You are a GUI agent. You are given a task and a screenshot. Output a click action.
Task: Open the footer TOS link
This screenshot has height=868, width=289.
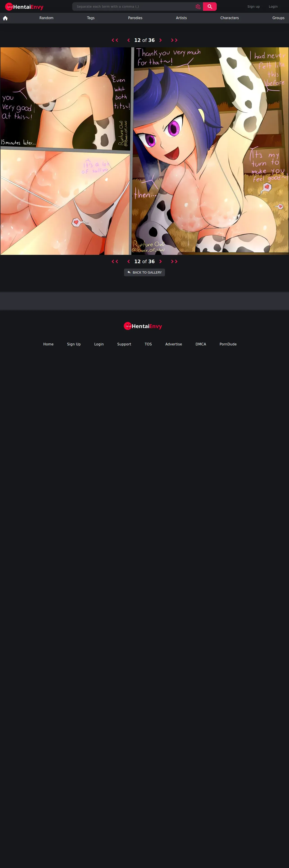[148, 344]
